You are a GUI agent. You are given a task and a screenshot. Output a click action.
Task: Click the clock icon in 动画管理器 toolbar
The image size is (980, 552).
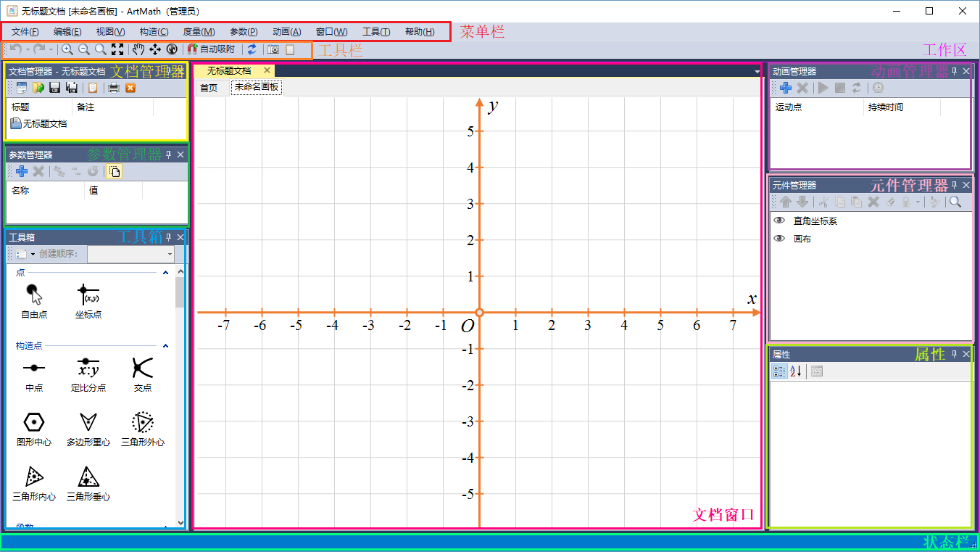(x=878, y=88)
